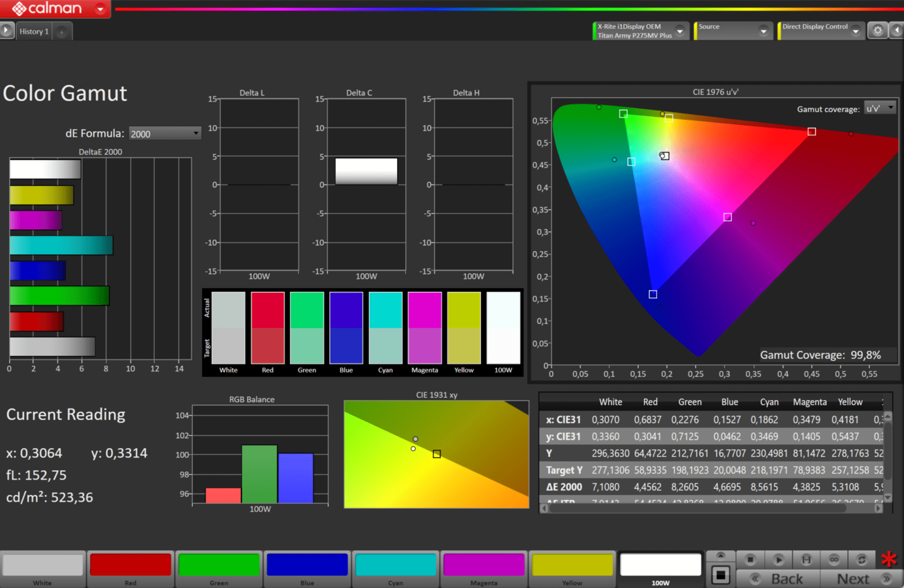Expand the Gamut coverage u'v' dropdown
Image resolution: width=904 pixels, height=588 pixels.
tap(880, 108)
